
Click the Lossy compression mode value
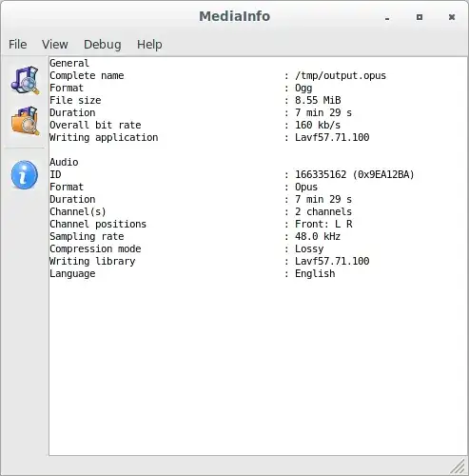(x=309, y=248)
